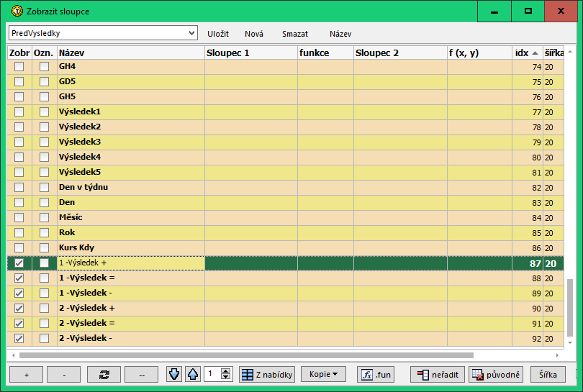Click Název in the top menu

point(340,34)
